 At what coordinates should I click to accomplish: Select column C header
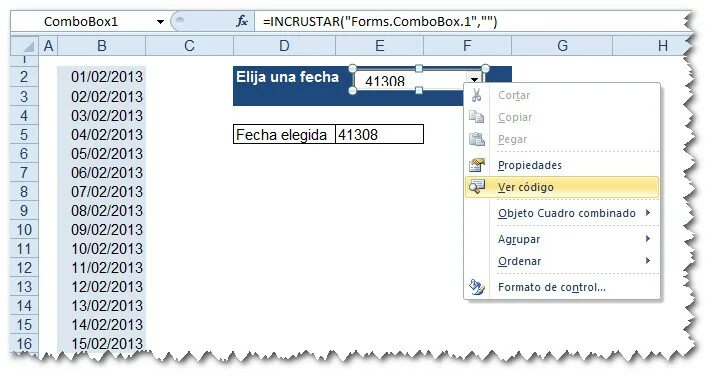click(189, 45)
